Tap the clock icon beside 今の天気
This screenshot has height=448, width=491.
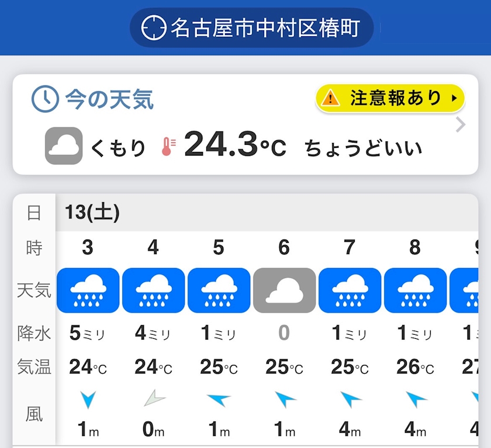coord(45,99)
